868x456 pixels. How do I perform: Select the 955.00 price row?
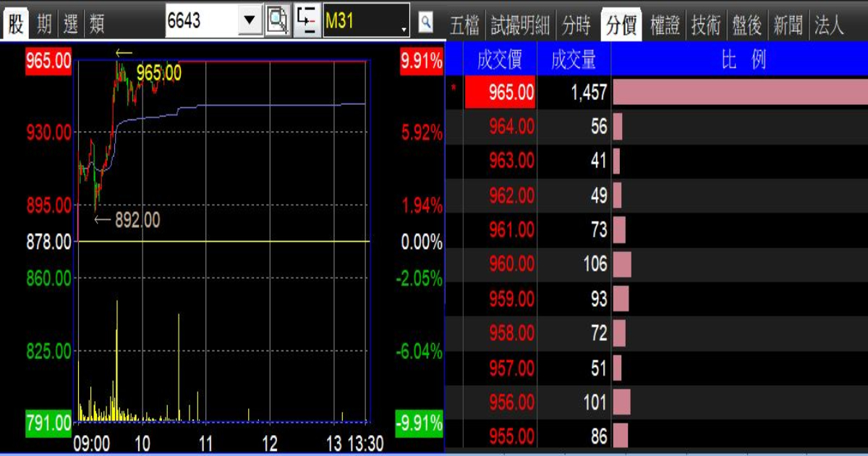[x=656, y=436]
